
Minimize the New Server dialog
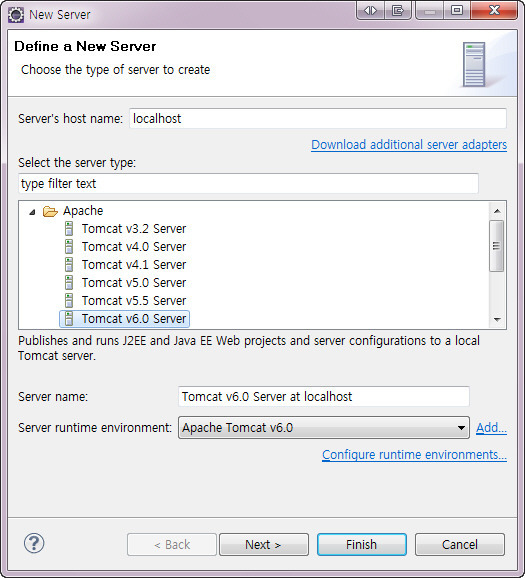430,10
